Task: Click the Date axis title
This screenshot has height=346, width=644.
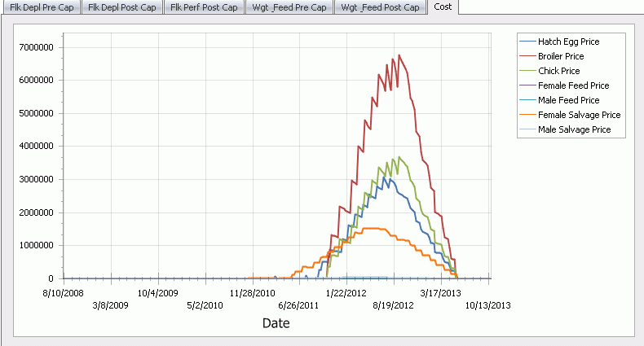Action: [x=276, y=323]
